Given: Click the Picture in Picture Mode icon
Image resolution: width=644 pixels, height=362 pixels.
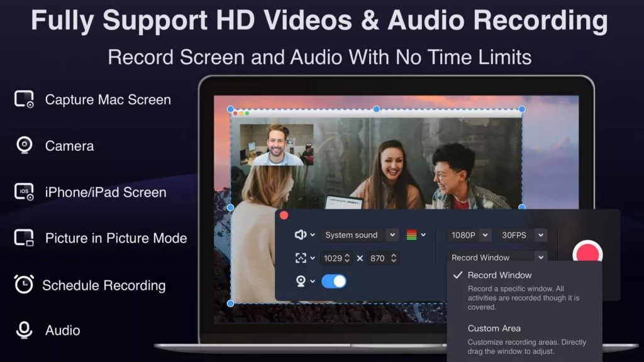Looking at the screenshot, I should [x=24, y=238].
